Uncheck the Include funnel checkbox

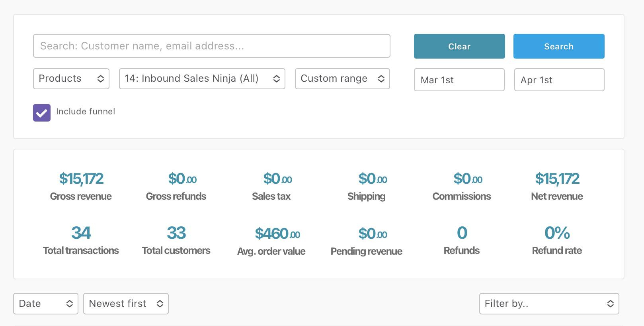click(42, 113)
